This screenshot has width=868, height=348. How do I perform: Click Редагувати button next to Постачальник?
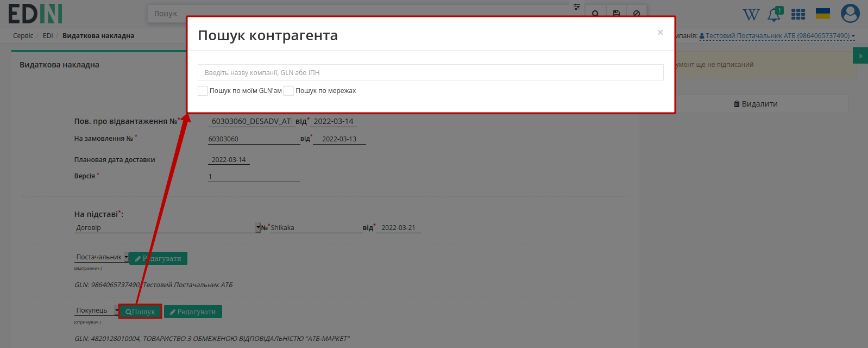pos(158,258)
